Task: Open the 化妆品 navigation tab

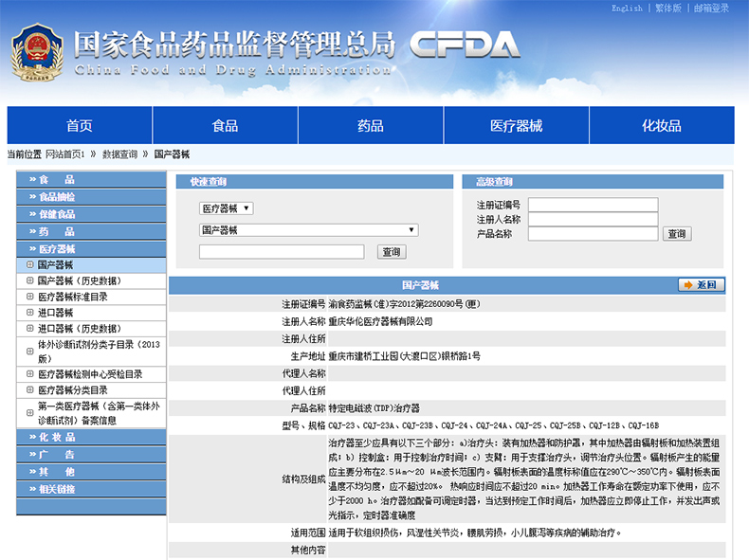Action: [662, 126]
